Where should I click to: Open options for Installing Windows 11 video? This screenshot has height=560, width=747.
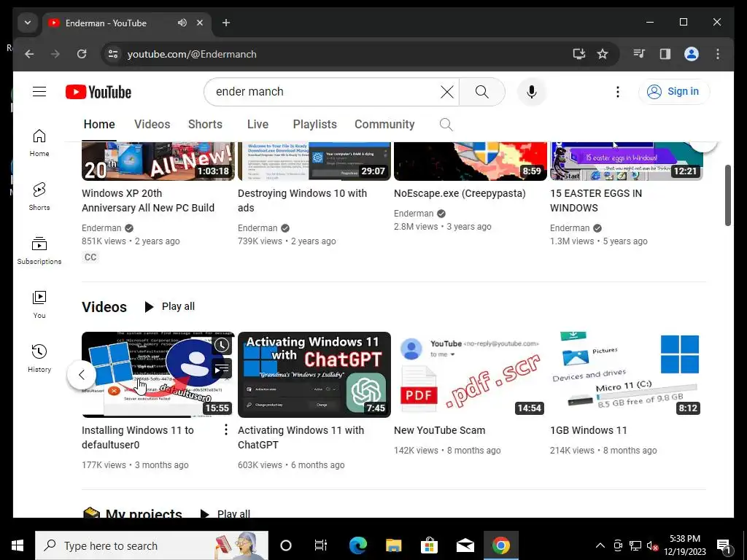point(226,430)
